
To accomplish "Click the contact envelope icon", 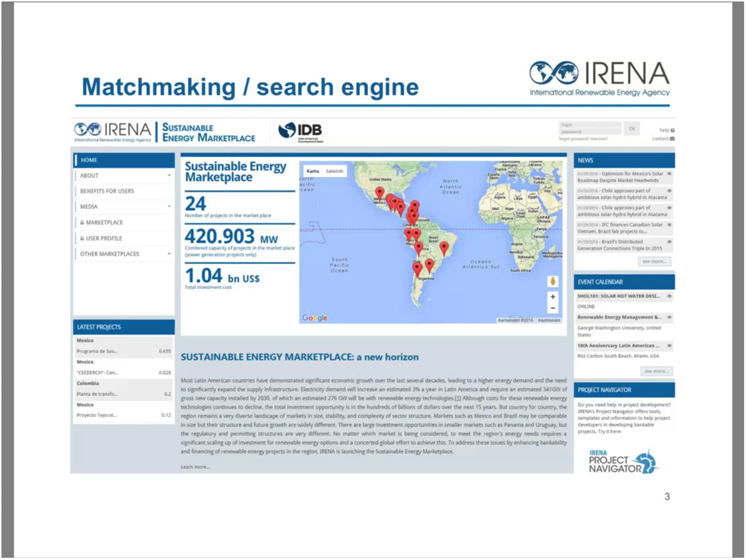I will tap(672, 139).
